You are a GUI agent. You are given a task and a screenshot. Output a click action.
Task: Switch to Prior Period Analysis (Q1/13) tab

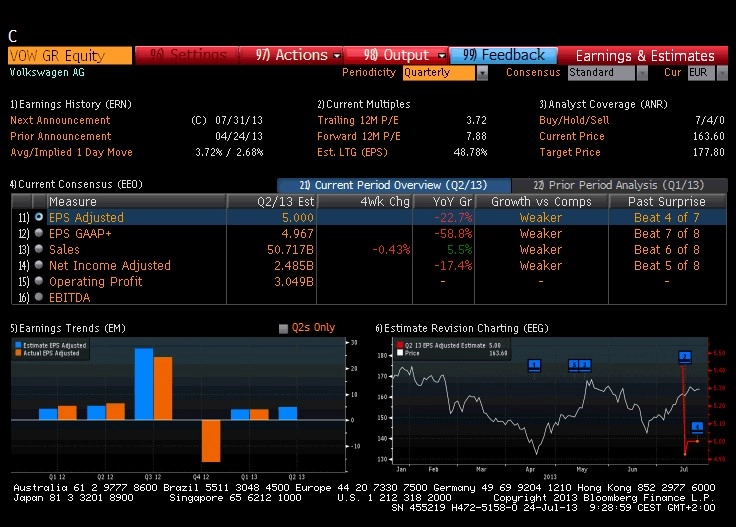tap(619, 185)
